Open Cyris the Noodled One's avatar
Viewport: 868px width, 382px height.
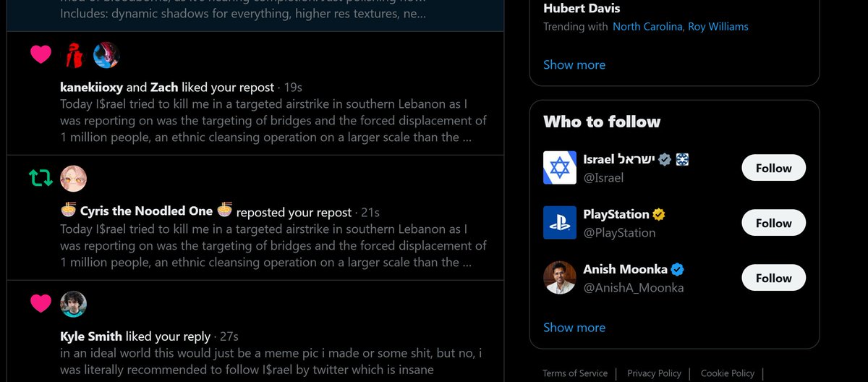click(73, 179)
